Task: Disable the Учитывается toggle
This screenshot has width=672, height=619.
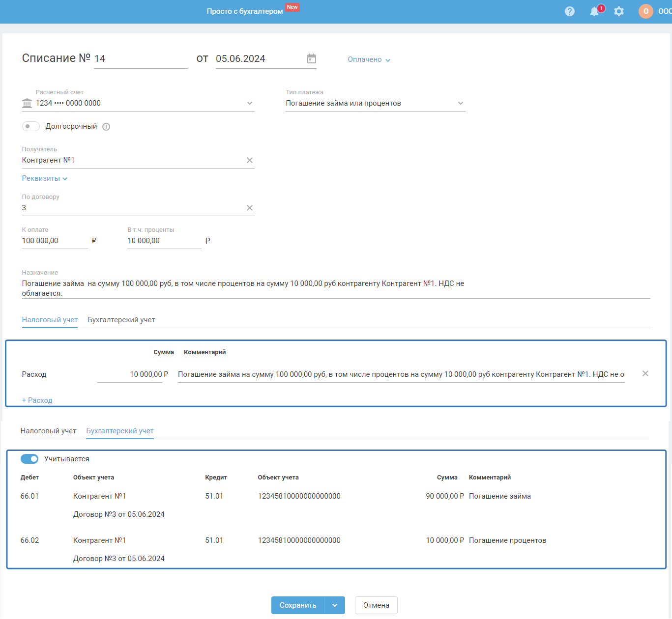Action: 29,459
